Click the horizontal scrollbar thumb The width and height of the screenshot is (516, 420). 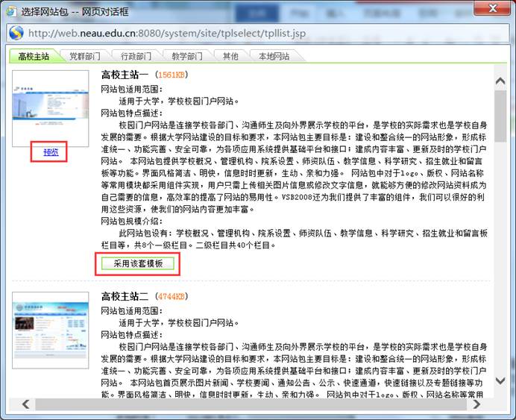(239, 404)
